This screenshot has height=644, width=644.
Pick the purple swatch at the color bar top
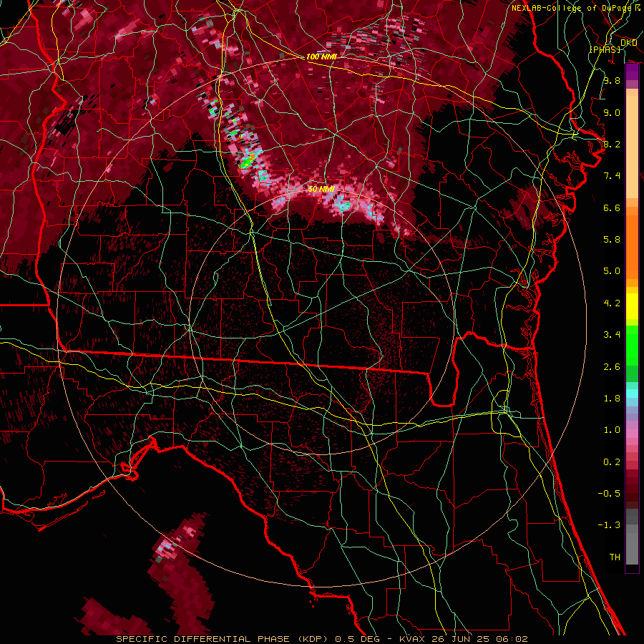(632, 72)
